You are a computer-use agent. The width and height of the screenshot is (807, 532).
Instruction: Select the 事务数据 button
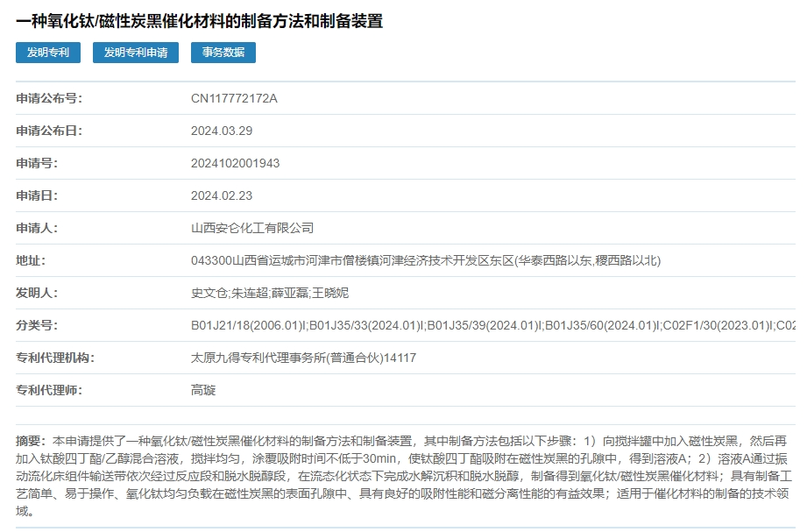[223, 53]
